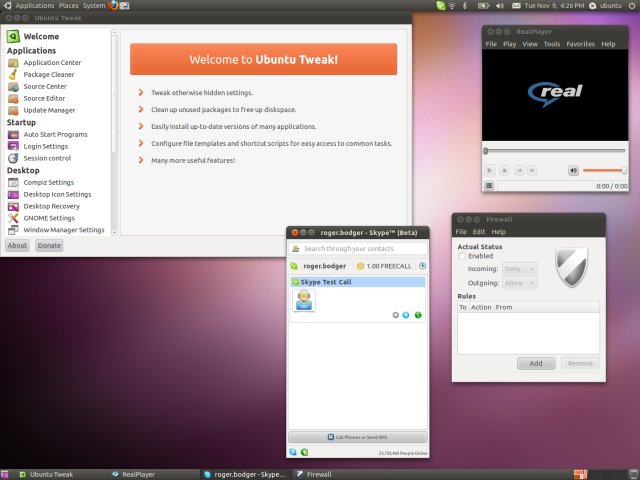Click the RealPlayer play button

pyautogui.click(x=489, y=170)
